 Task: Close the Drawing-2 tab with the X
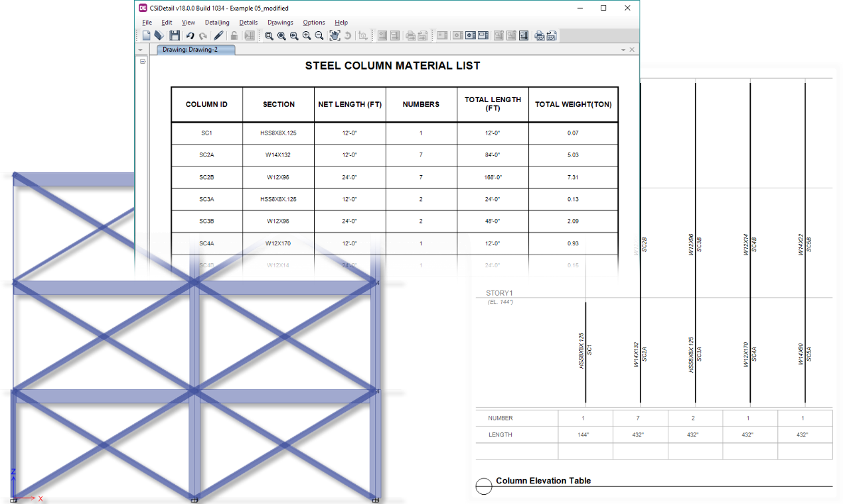632,50
